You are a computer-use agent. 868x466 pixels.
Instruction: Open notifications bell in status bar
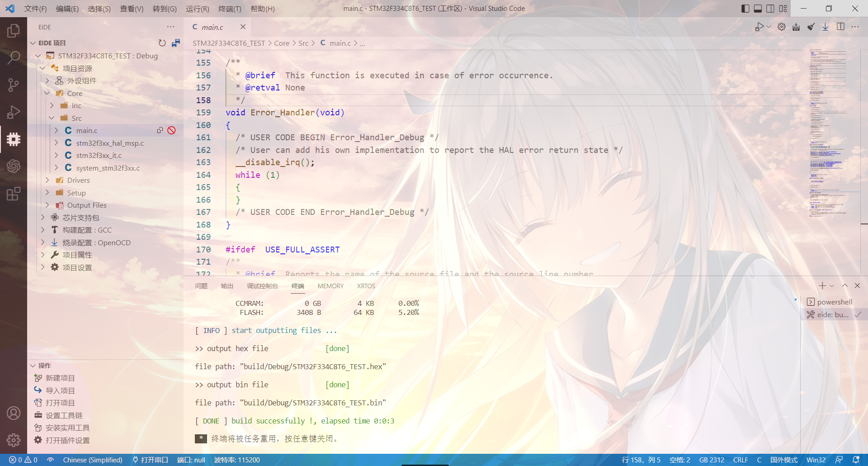pyautogui.click(x=856, y=460)
